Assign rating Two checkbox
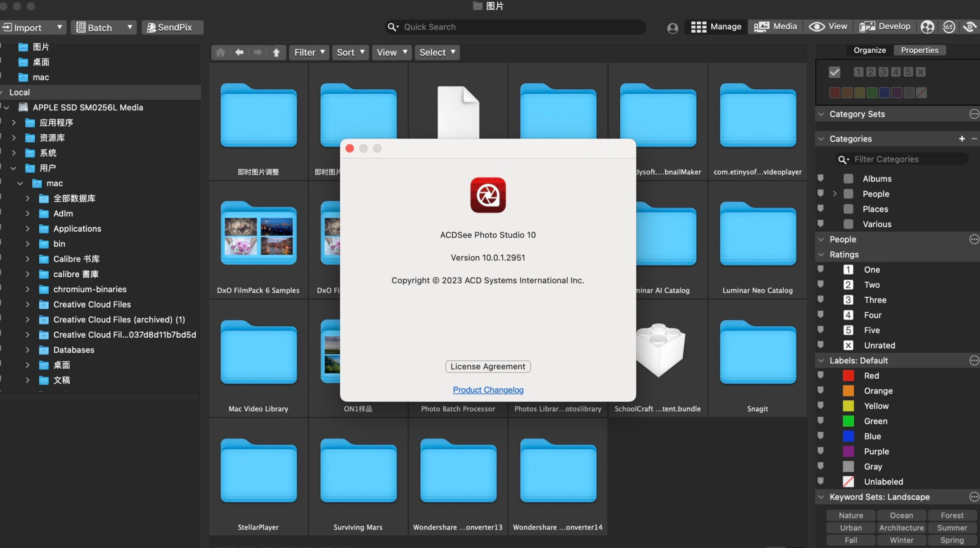Screen dimensions: 980x548 click(x=848, y=285)
